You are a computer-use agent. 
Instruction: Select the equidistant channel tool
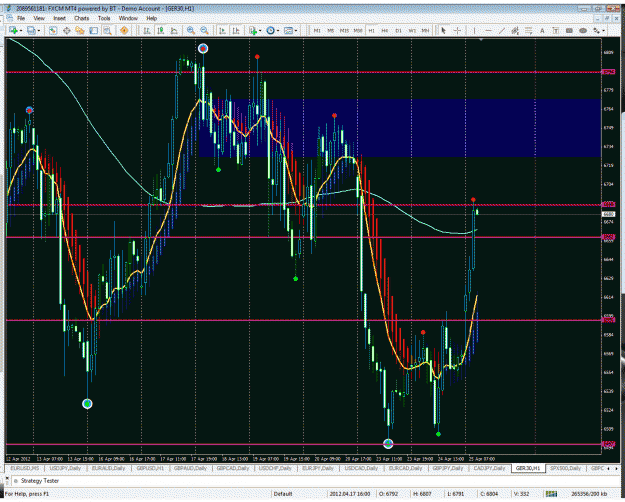pyautogui.click(x=515, y=30)
